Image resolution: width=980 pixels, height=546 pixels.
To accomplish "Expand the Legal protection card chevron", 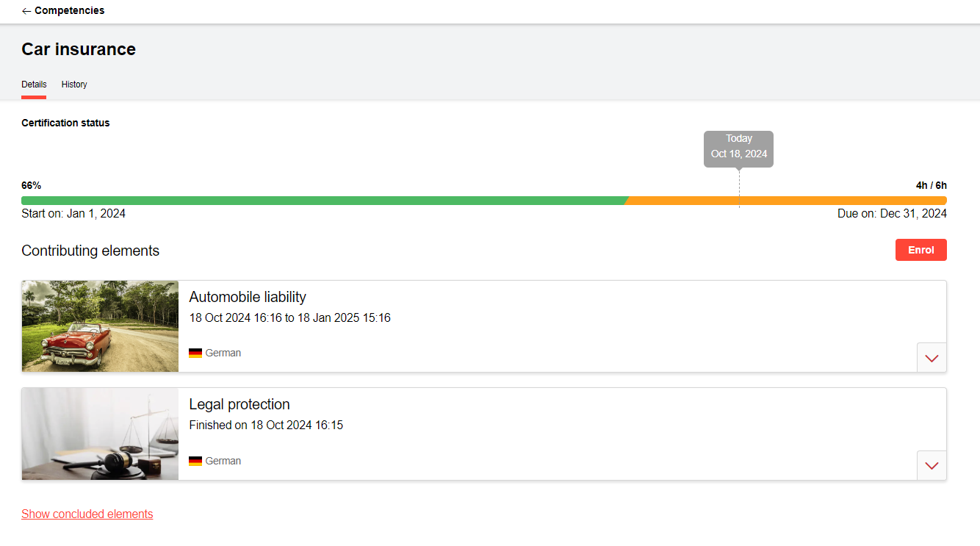I will [932, 466].
